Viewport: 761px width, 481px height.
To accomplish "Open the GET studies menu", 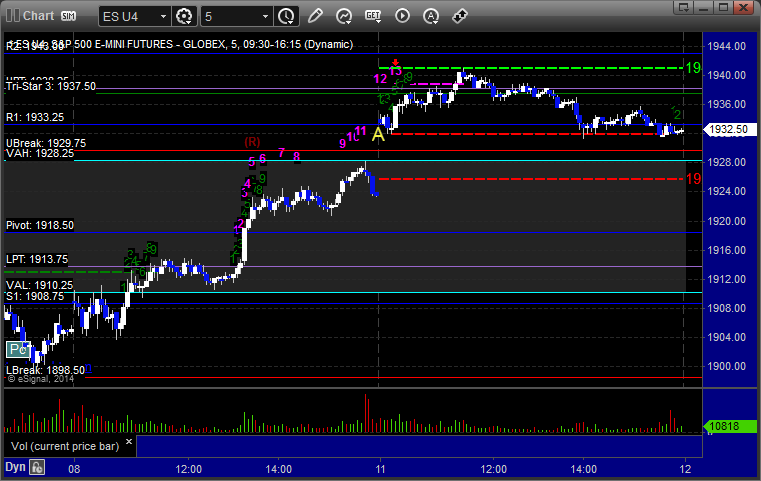I will tap(373, 16).
